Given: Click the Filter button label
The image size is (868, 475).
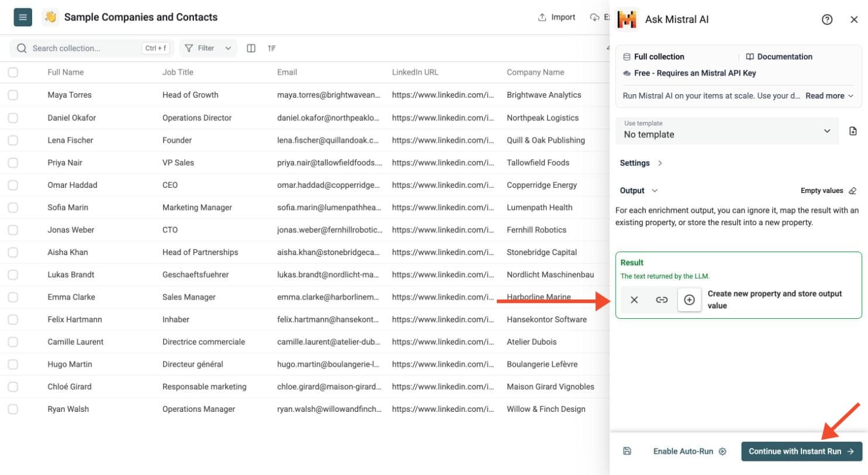Looking at the screenshot, I should pyautogui.click(x=206, y=48).
